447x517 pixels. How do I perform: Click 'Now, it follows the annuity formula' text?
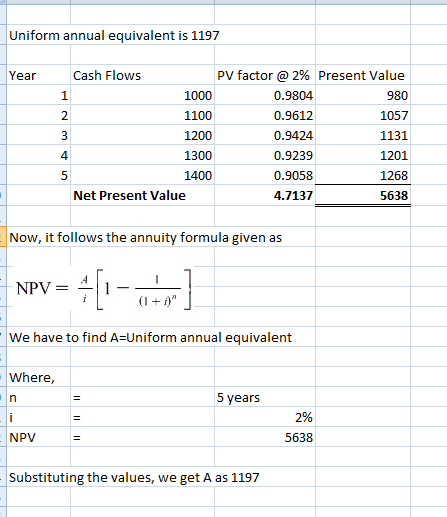click(145, 238)
